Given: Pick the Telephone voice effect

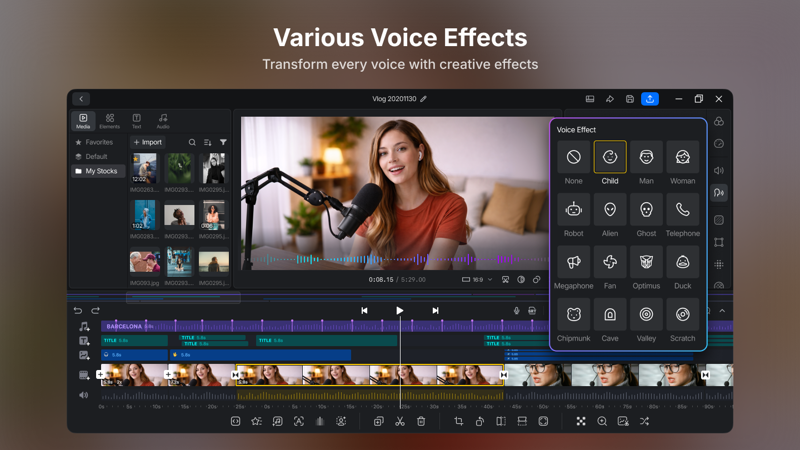Looking at the screenshot, I should (683, 210).
